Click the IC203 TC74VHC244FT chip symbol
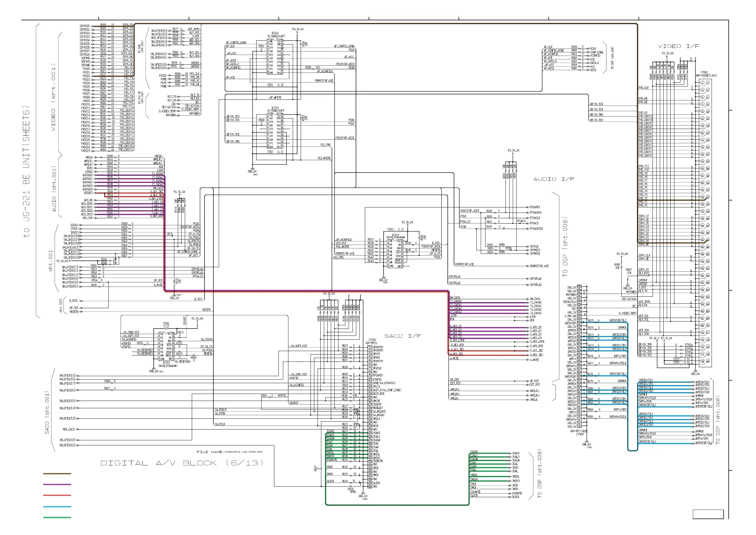 [x=275, y=131]
